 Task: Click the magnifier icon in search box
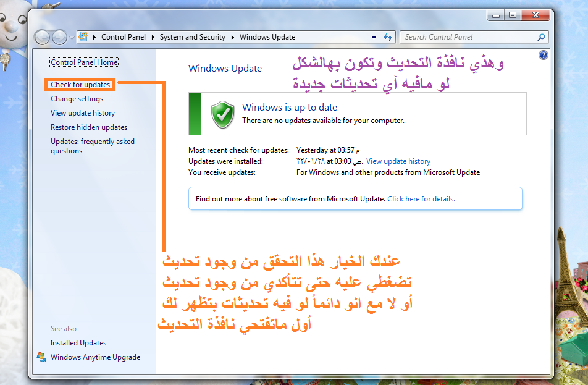pyautogui.click(x=541, y=37)
